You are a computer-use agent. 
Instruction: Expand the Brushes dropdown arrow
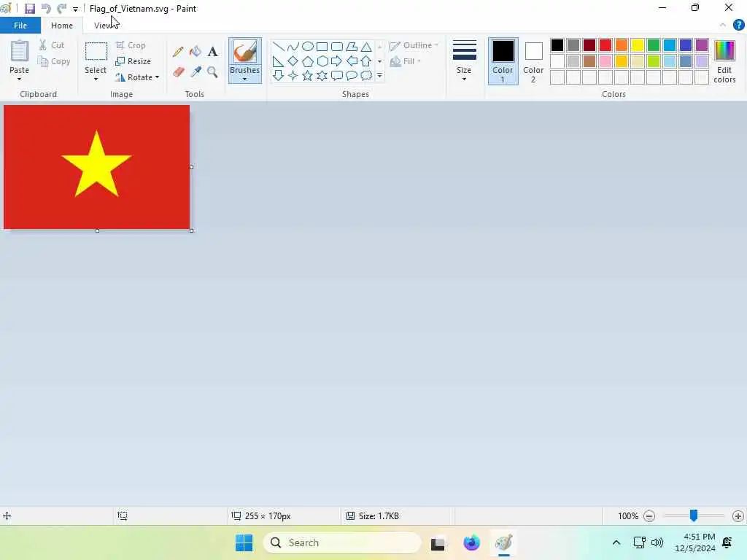pos(245,79)
